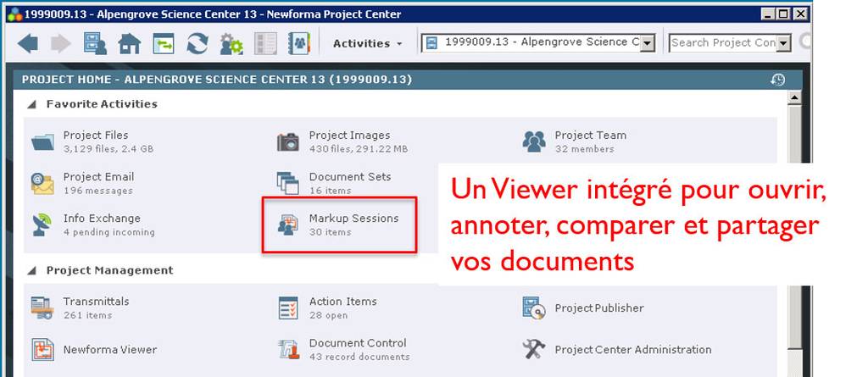This screenshot has width=868, height=377.
Task: Open search field dropdown arrow
Action: [x=784, y=43]
